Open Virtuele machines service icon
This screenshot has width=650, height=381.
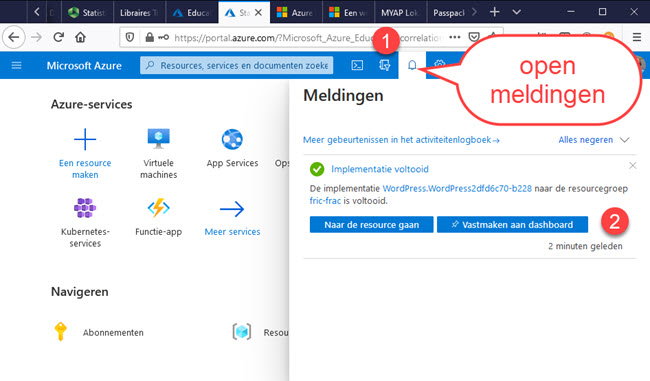158,138
